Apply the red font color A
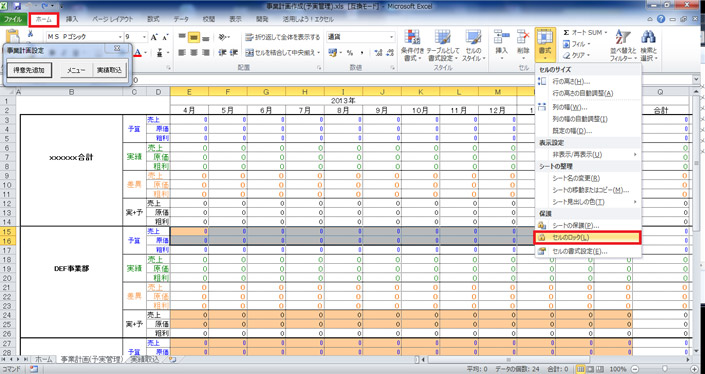Screen dimensions: 705x374 coord(138,53)
